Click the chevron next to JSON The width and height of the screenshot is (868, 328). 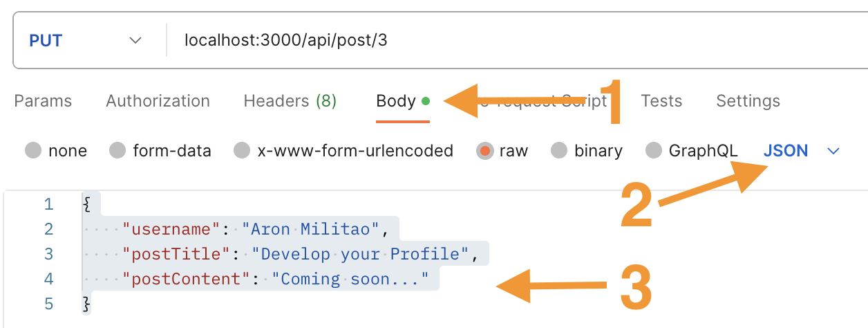pos(833,151)
